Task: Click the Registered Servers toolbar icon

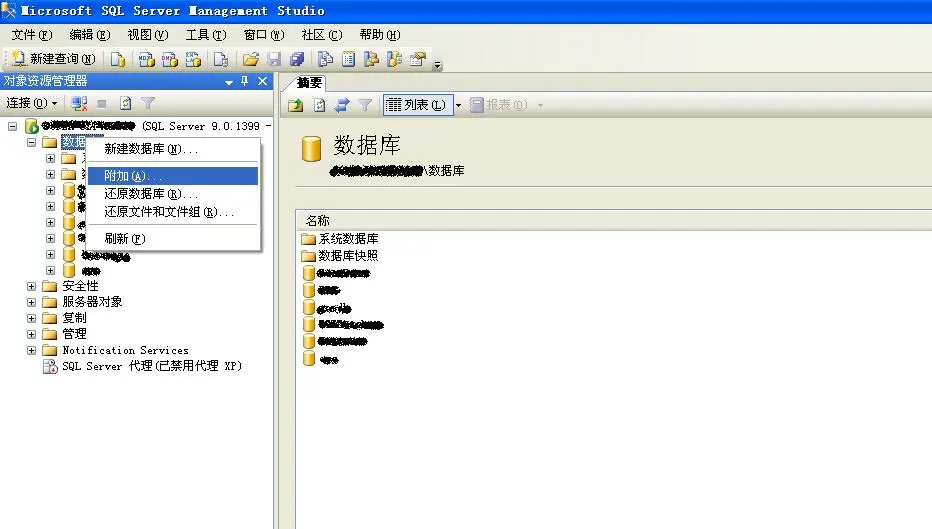Action: click(x=325, y=59)
